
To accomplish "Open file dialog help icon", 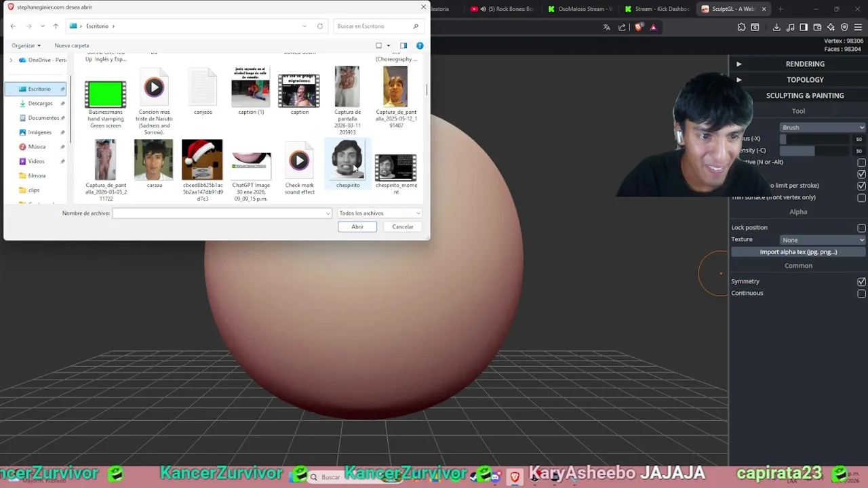I will click(x=420, y=45).
